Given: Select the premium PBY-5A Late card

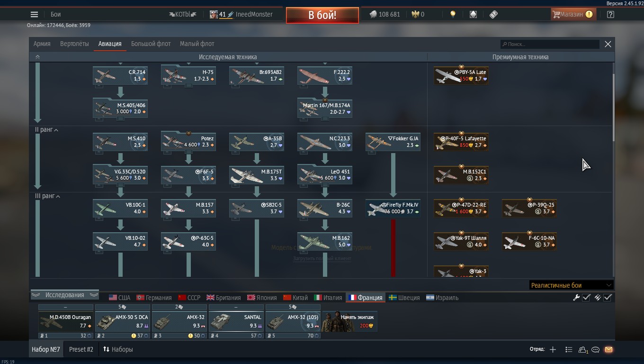Looking at the screenshot, I should point(461,76).
